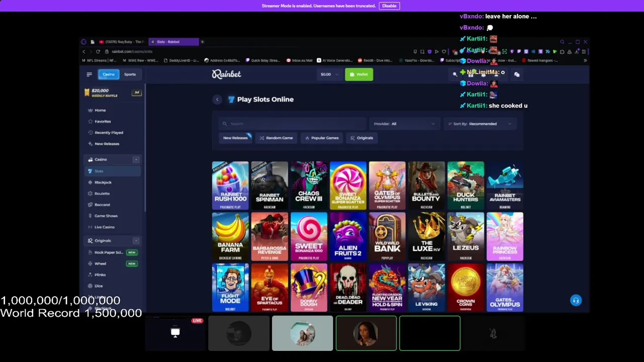Click the blue support headset icon
This screenshot has width=644, height=362.
point(576,301)
